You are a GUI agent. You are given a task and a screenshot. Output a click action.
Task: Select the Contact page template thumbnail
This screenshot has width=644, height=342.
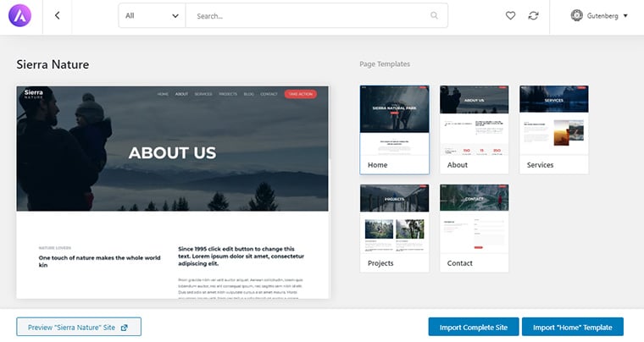[x=474, y=228]
